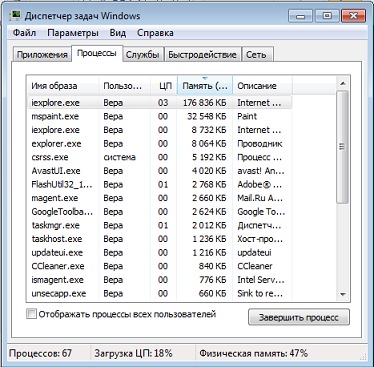374x367 pixels.
Task: Sort by the Память column header
Action: [x=205, y=86]
